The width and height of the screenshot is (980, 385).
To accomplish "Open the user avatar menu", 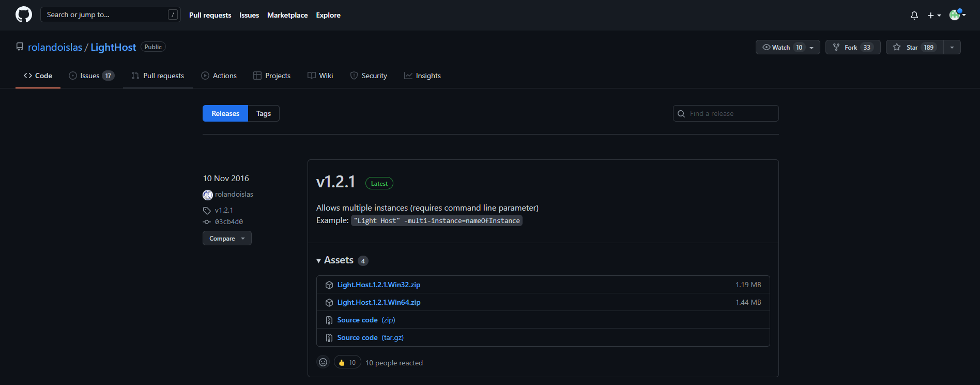I will pos(957,15).
